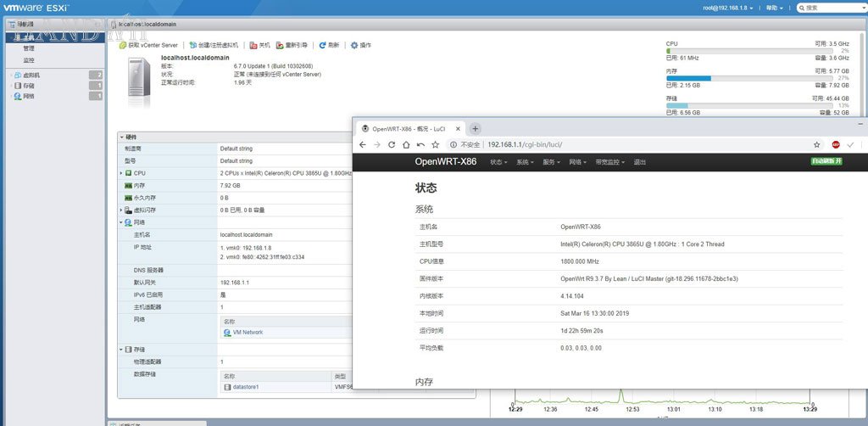
Task: Collapse the 存储 section in hardware panel
Action: point(121,350)
